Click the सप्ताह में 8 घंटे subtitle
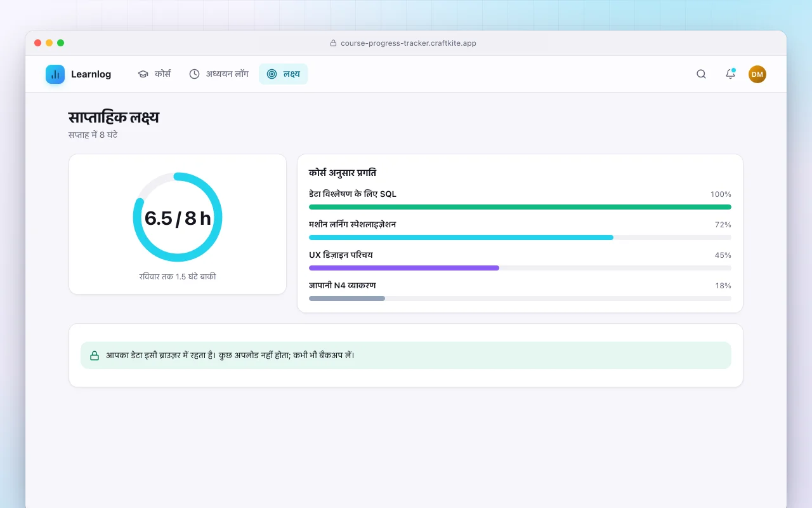Image resolution: width=812 pixels, height=508 pixels. (93, 135)
